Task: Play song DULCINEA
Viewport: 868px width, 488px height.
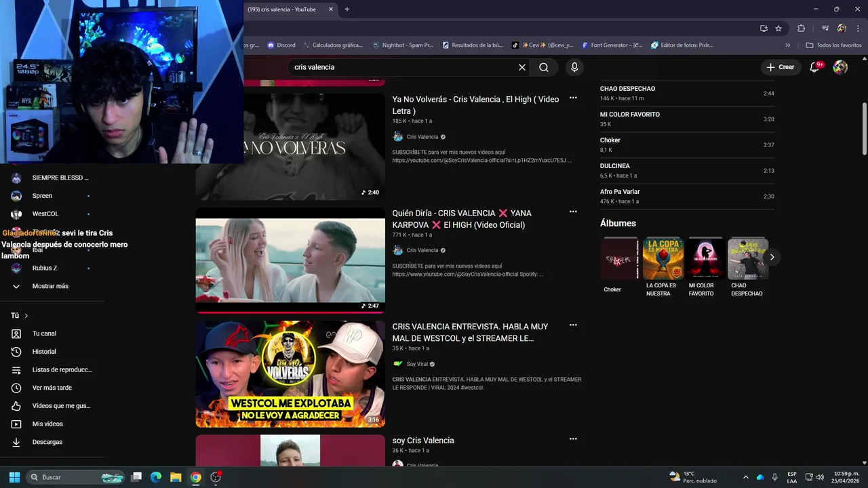Action: tap(687, 171)
